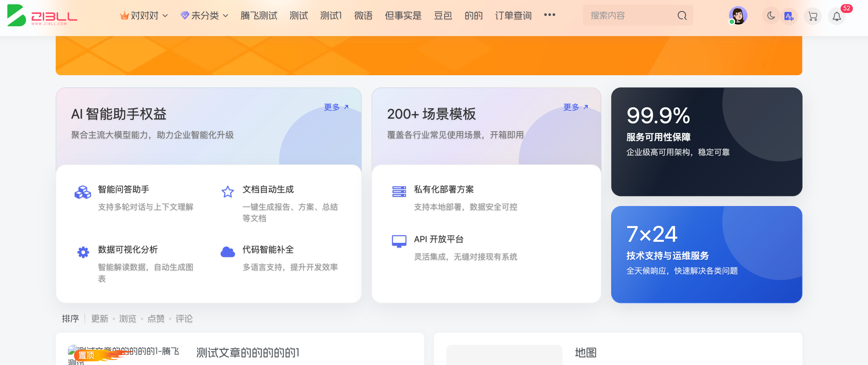Open the 但事实是 nav item
The width and height of the screenshot is (868, 365).
pos(403,16)
